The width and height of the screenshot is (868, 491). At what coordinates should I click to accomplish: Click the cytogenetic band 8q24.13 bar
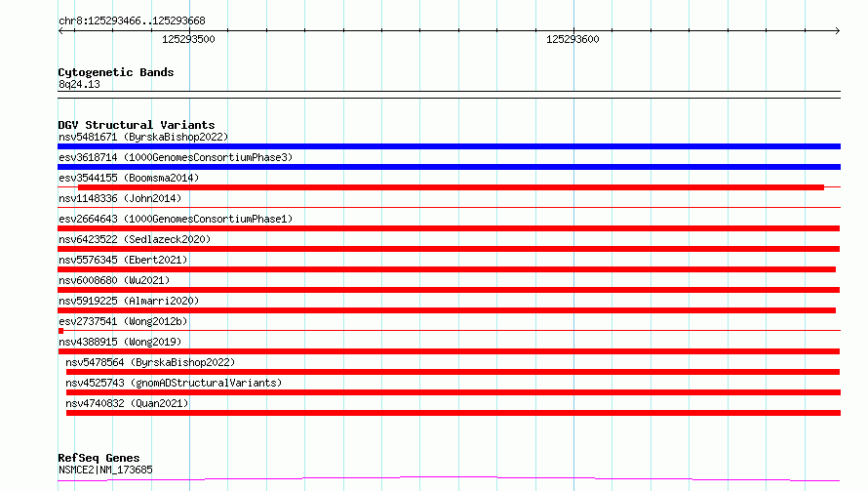(449, 95)
